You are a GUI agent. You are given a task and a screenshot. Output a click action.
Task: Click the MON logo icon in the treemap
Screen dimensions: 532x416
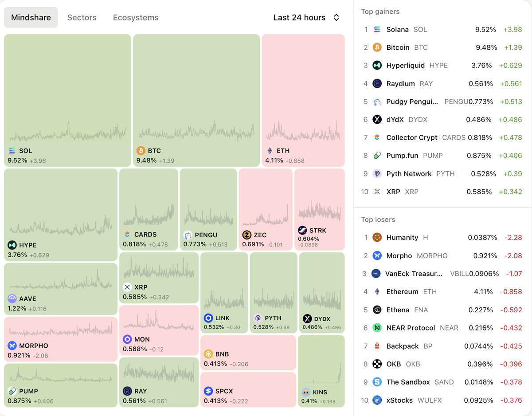coord(127,339)
